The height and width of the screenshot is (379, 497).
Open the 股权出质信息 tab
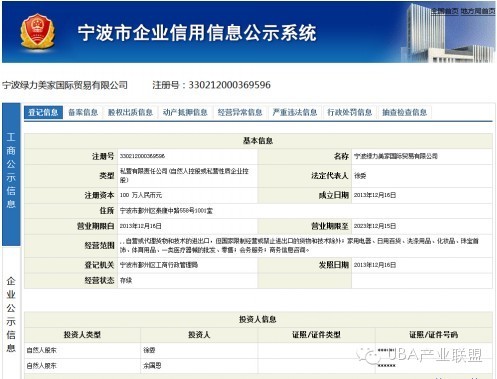(130, 112)
